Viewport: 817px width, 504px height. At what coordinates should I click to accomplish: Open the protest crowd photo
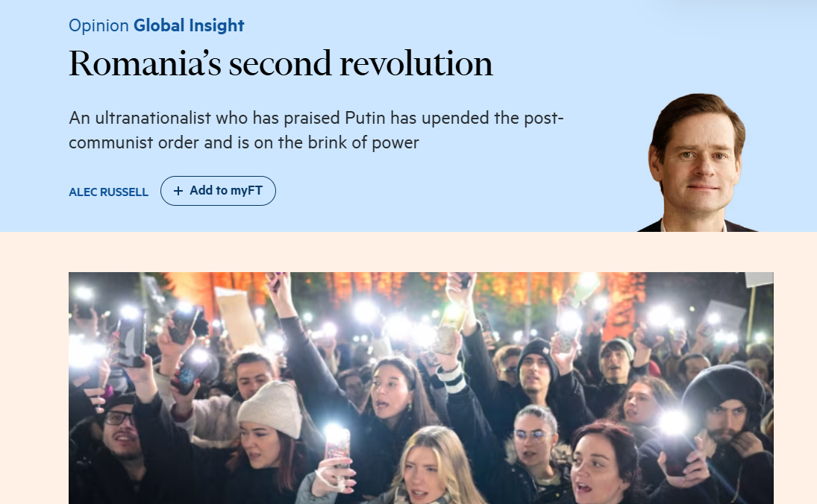(421, 388)
